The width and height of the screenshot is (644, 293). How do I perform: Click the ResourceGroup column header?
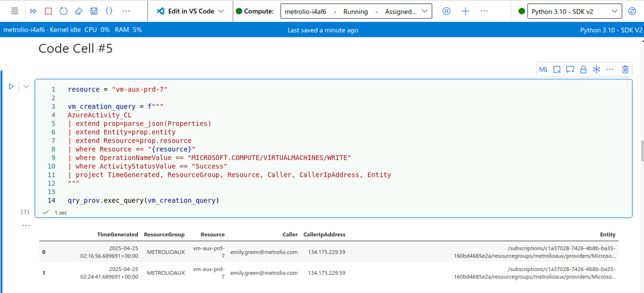coord(164,235)
